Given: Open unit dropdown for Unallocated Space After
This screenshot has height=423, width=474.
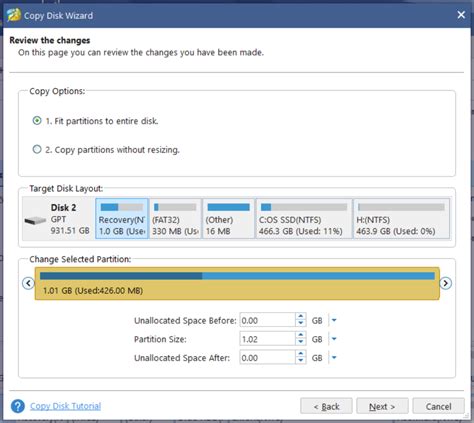Looking at the screenshot, I should [334, 358].
